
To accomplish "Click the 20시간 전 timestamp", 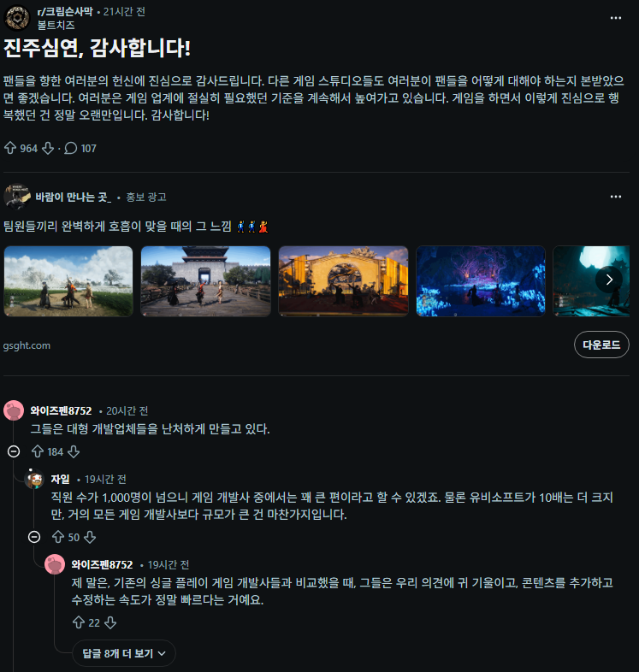I will click(x=127, y=410).
